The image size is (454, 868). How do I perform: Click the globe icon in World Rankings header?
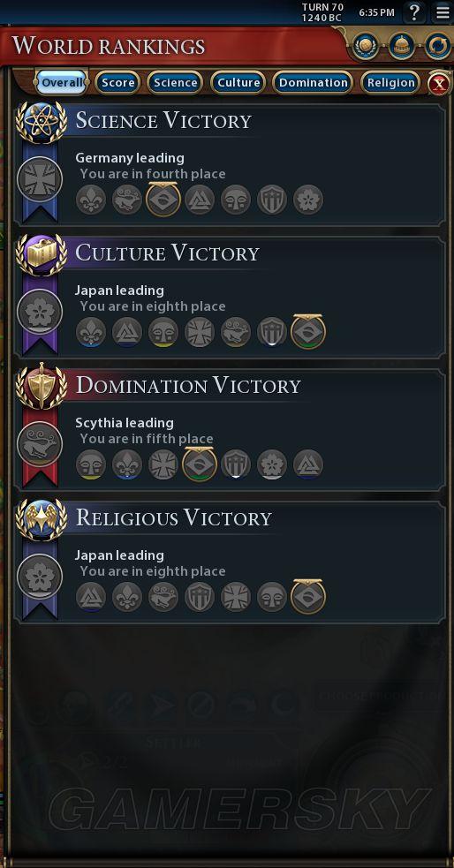point(365,46)
